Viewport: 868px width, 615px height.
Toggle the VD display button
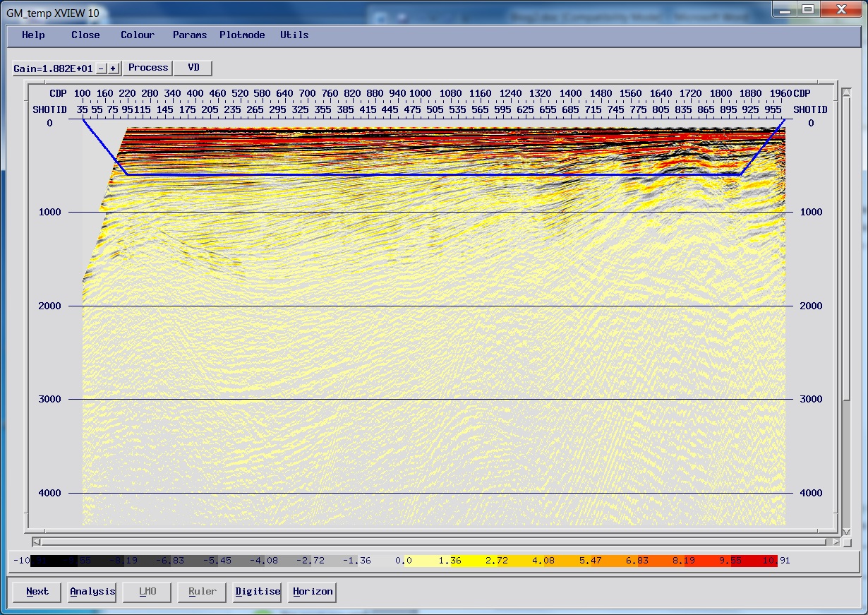point(193,68)
